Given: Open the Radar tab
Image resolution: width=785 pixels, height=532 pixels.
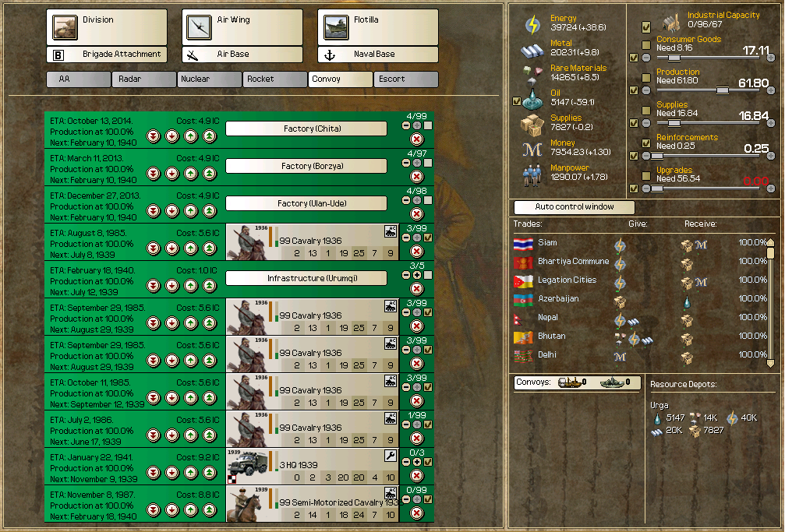Looking at the screenshot, I should pyautogui.click(x=144, y=79).
